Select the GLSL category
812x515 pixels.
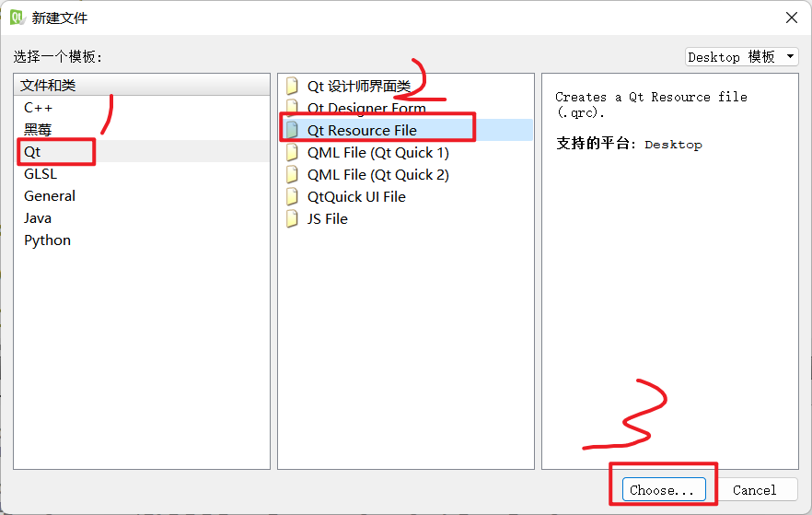[142, 173]
